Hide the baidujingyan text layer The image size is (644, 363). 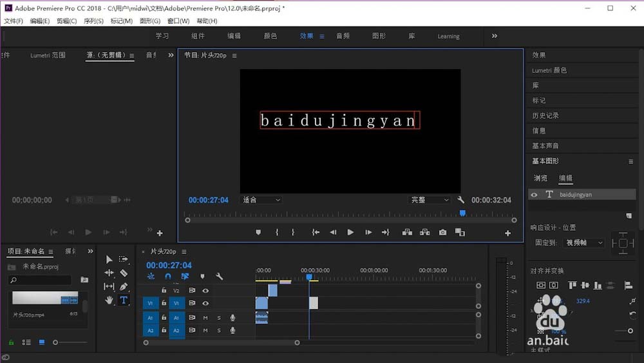[x=534, y=194]
